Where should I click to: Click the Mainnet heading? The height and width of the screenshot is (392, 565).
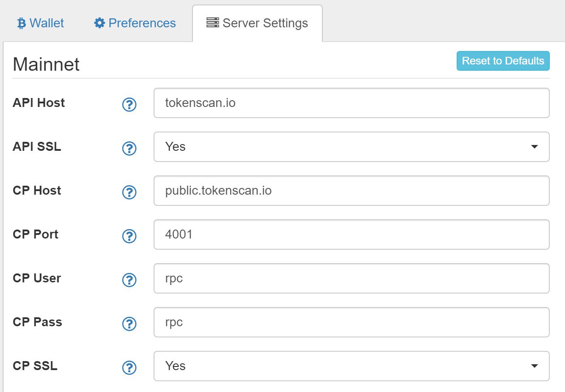point(46,64)
